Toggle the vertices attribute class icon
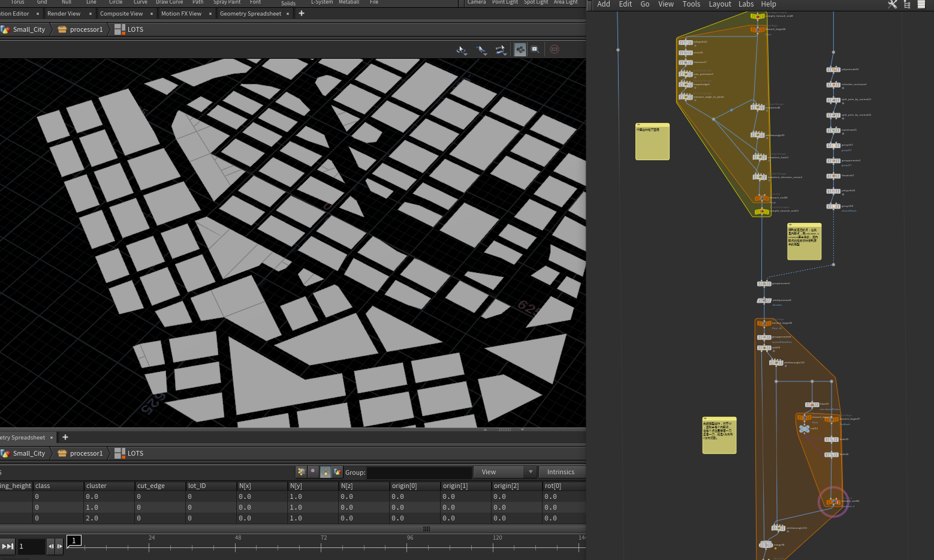This screenshot has height=560, width=934. click(313, 472)
